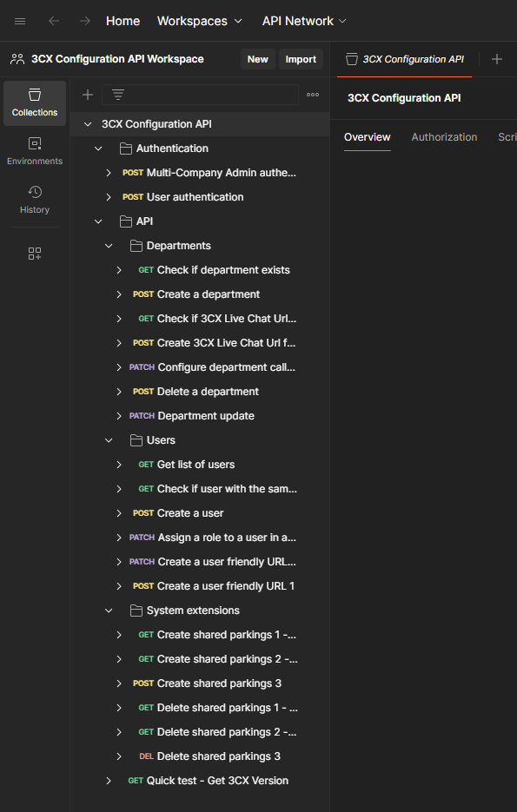Collapse the Authentication folder
The height and width of the screenshot is (812, 517).
98,149
